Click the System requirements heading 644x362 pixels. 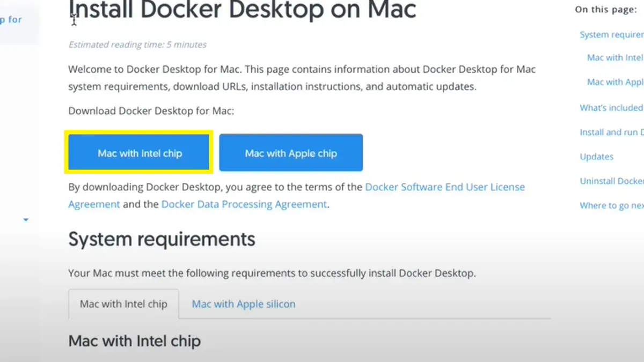tap(162, 239)
